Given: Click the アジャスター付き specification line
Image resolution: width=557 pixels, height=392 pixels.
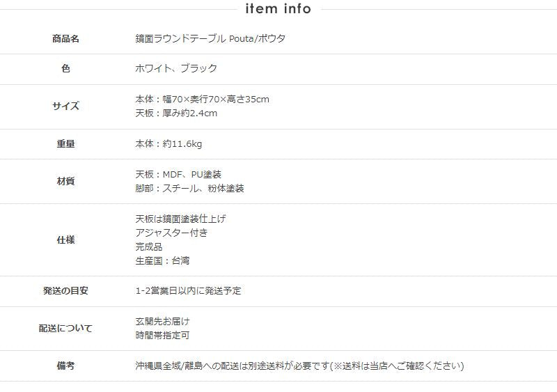Looking at the screenshot, I should pyautogui.click(x=171, y=233).
